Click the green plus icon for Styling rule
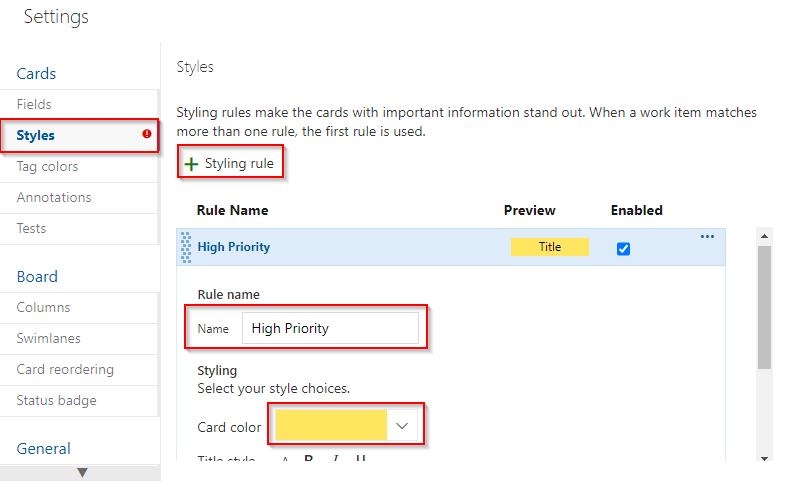786x487 pixels. click(191, 164)
